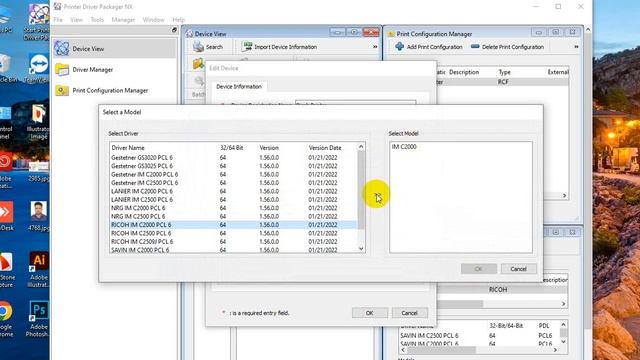Screen dimensions: 640x360
Task: Select the Device Information tab
Action: tap(239, 87)
